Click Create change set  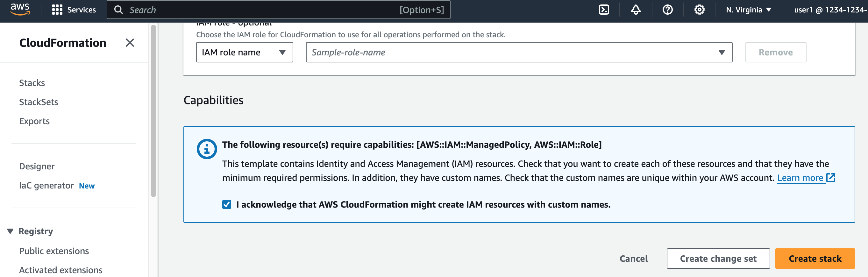tap(718, 259)
